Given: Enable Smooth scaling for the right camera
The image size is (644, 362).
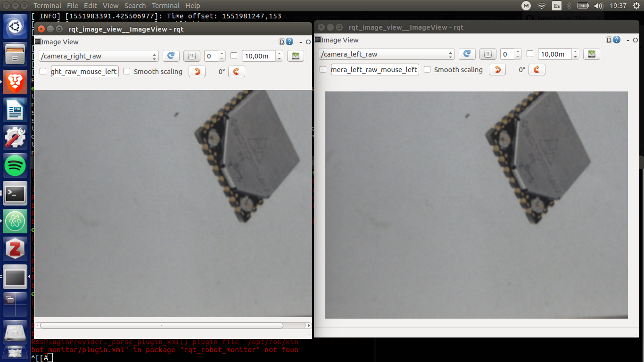Looking at the screenshot, I should [127, 71].
